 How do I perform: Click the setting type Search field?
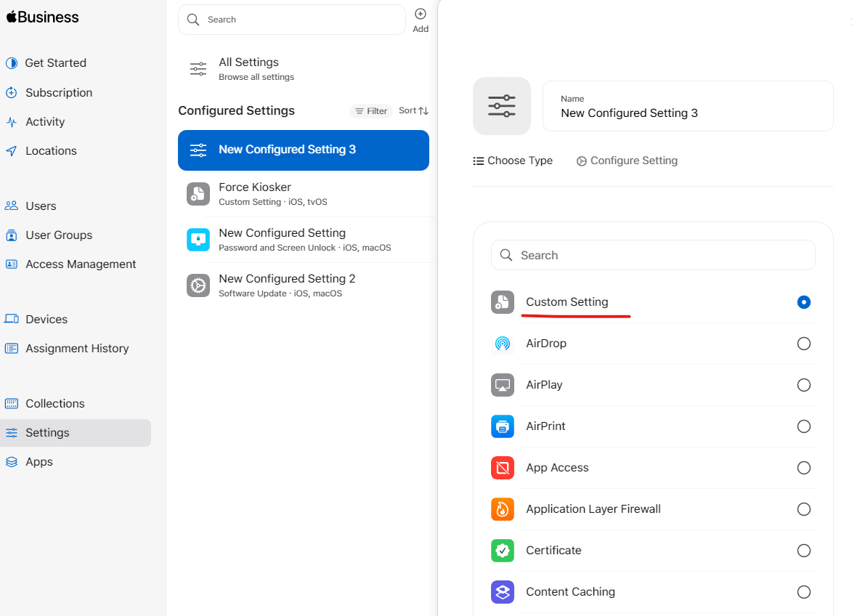[x=653, y=255]
